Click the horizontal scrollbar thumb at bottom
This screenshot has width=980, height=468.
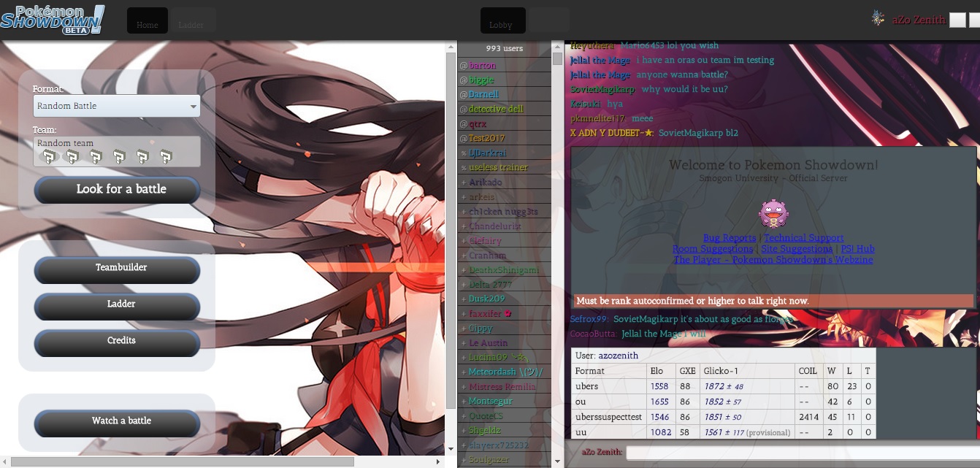pos(183,461)
